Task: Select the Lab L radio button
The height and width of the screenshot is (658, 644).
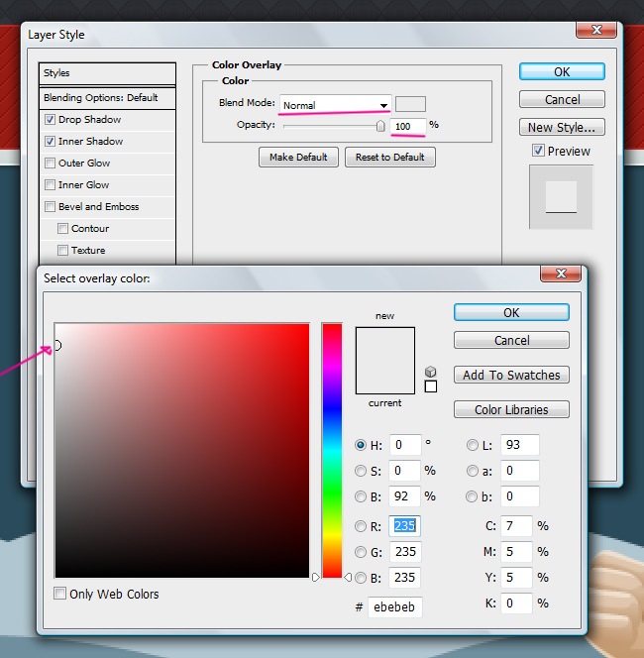Action: coord(472,445)
